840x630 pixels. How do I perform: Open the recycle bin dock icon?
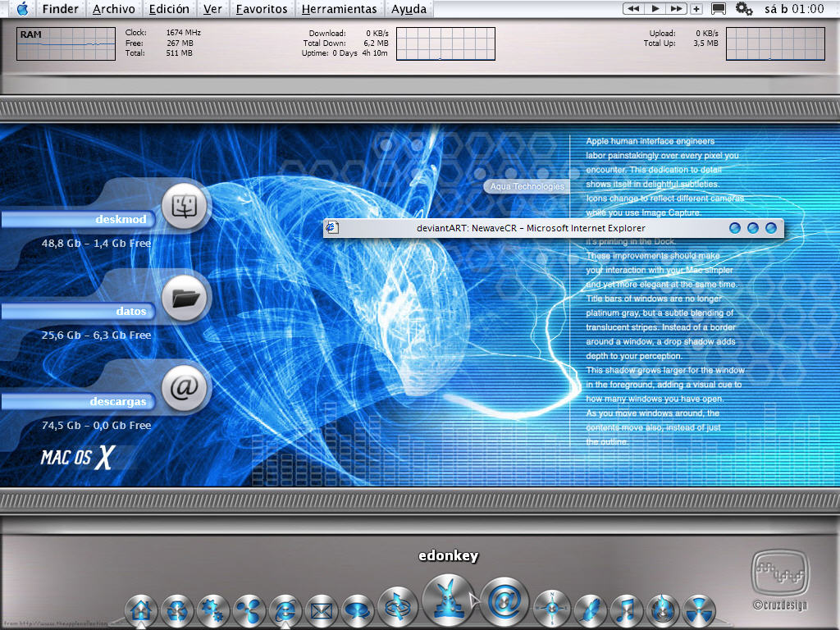(x=177, y=610)
